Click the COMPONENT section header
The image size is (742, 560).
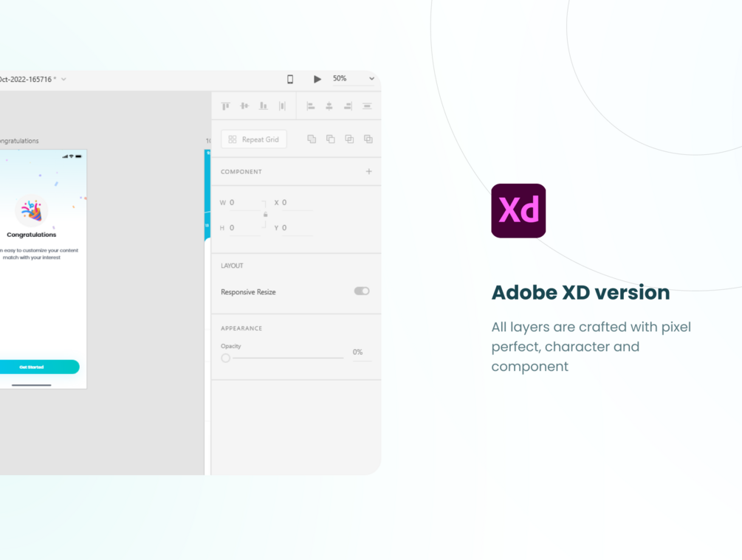241,172
